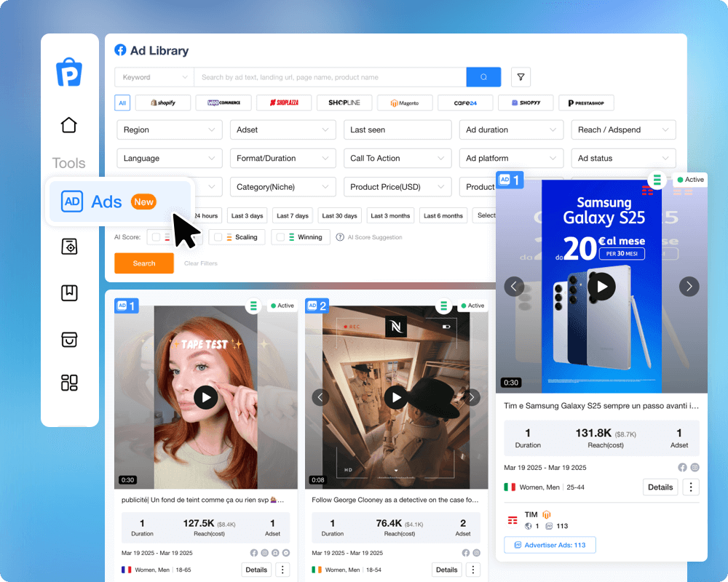This screenshot has width=728, height=582.
Task: Expand the Ad platform dropdown
Action: [511, 159]
